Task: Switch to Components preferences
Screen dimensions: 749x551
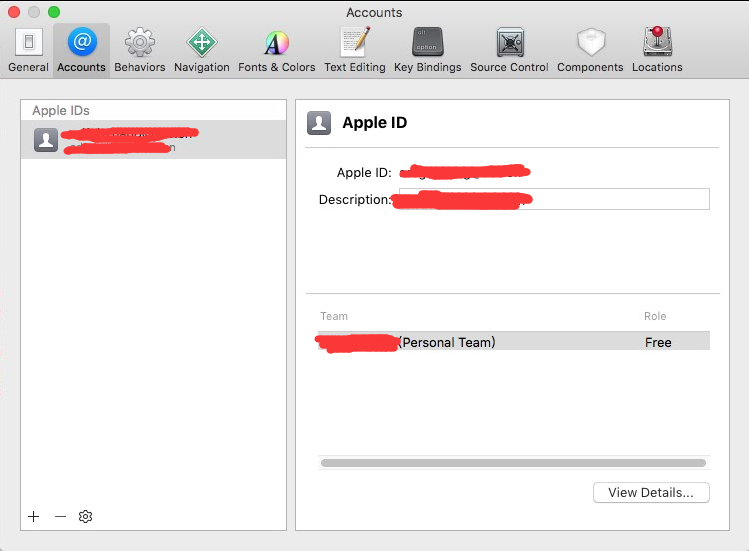Action: [590, 50]
